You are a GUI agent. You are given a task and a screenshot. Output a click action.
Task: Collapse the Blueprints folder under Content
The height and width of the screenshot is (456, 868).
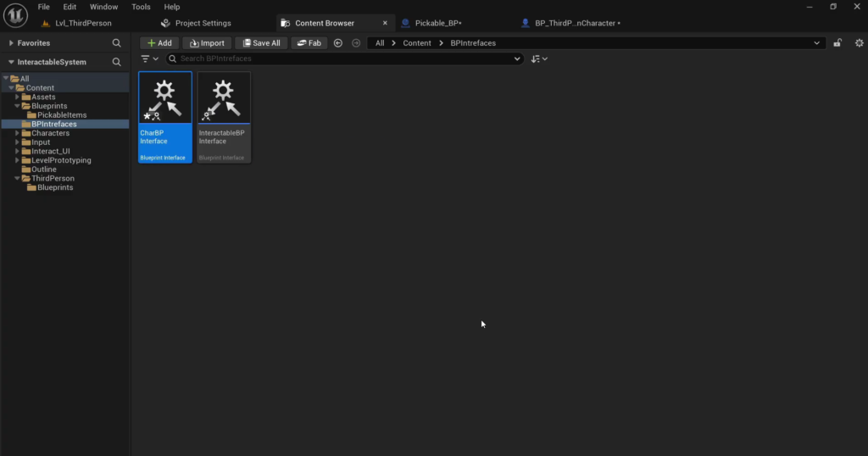(17, 106)
